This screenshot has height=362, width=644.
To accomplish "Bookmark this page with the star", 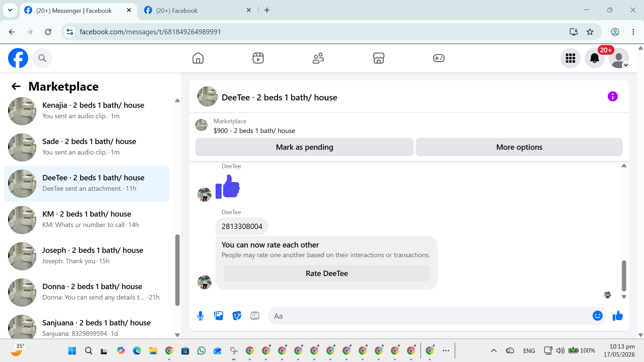I will tap(590, 32).
